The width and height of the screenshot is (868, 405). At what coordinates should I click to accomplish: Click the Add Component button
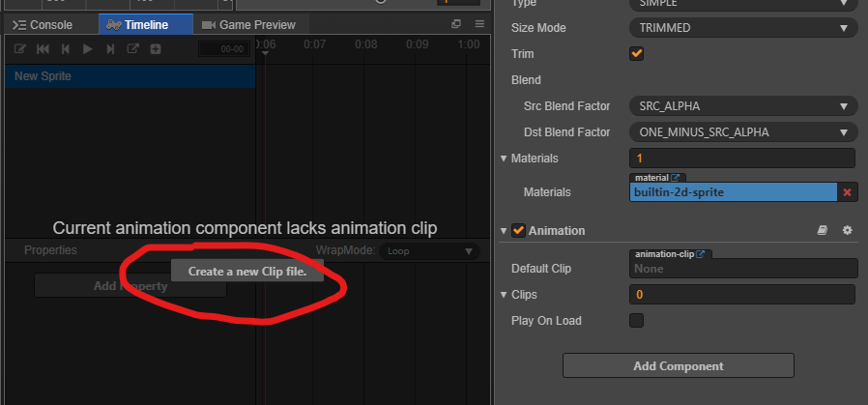(x=678, y=365)
